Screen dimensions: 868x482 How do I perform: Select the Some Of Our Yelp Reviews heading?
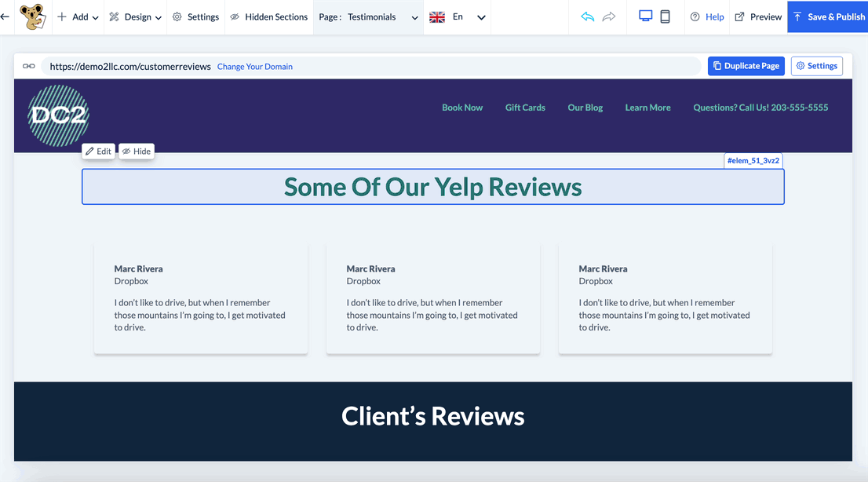(433, 187)
